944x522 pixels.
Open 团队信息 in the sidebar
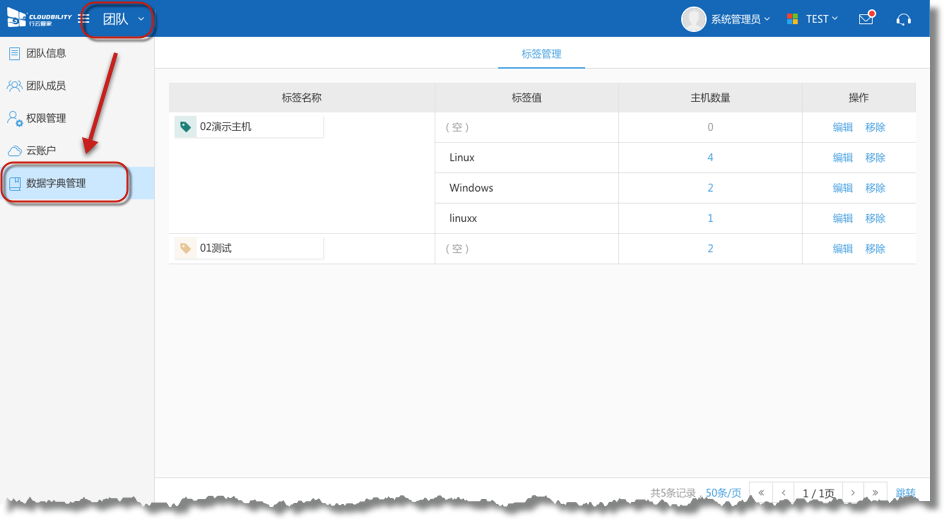[x=46, y=54]
